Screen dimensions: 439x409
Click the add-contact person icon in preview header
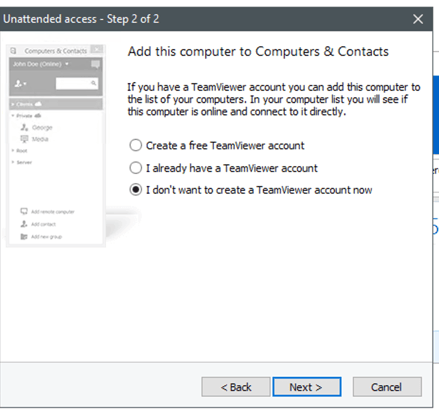coord(19,84)
